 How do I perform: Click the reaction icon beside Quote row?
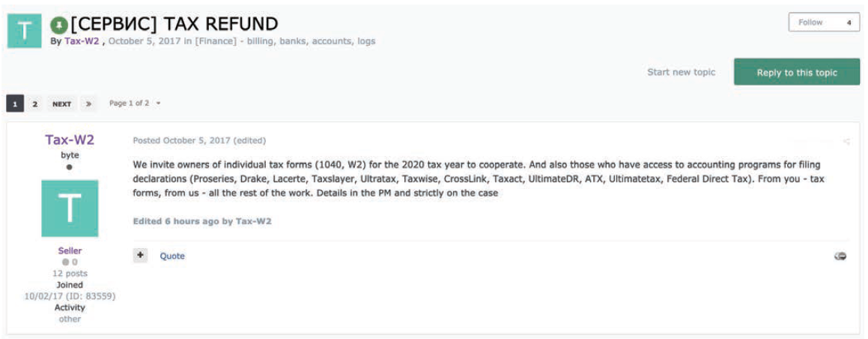(x=840, y=256)
